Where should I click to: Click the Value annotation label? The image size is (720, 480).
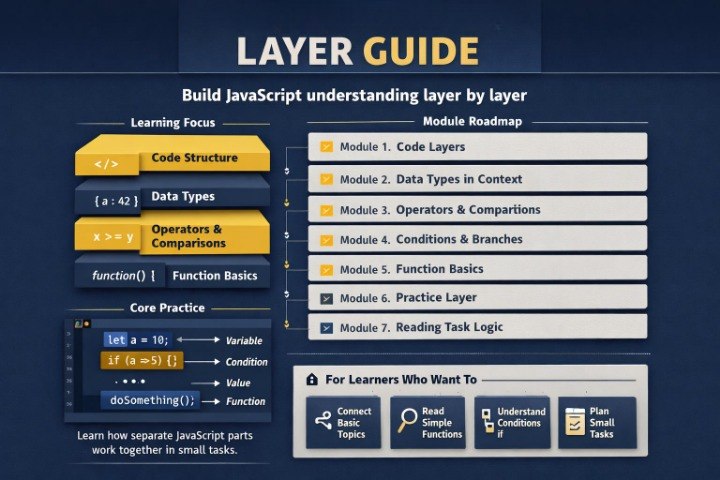point(238,383)
